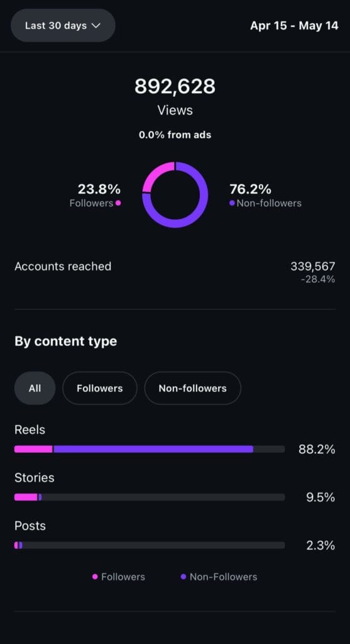Click the pink dot next to 23.8% Followers
350x644 pixels.
[x=118, y=203]
